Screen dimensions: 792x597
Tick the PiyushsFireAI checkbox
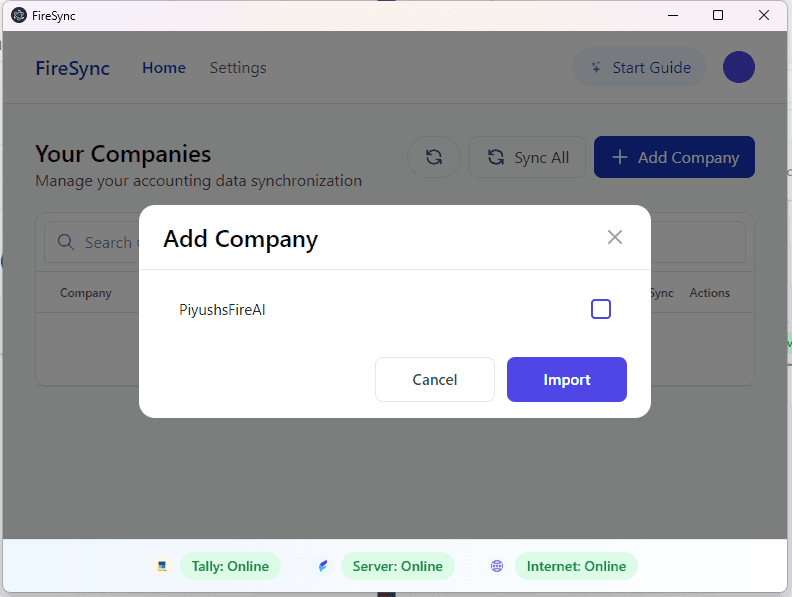[x=601, y=309]
